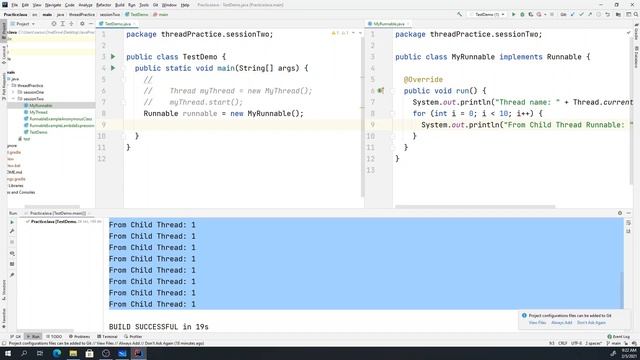This screenshot has width=640, height=360.
Task: Select RunnableExampleAnonymousClass in the tree
Action: pos(60,119)
